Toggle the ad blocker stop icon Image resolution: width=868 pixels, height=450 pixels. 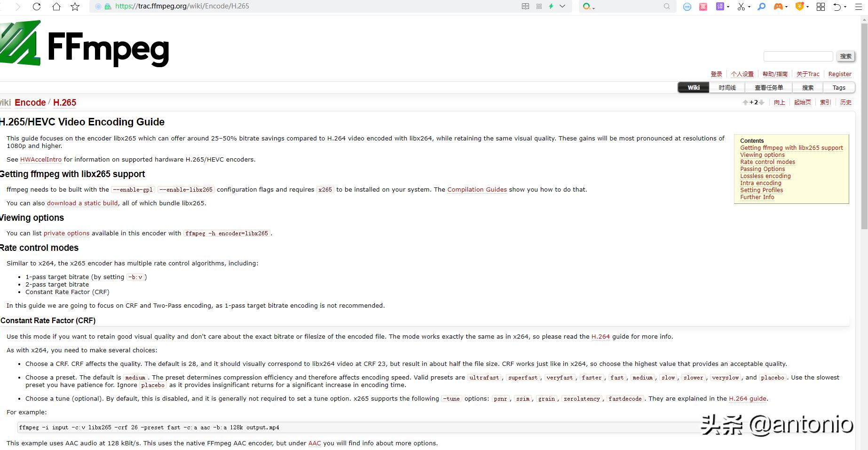tap(687, 7)
